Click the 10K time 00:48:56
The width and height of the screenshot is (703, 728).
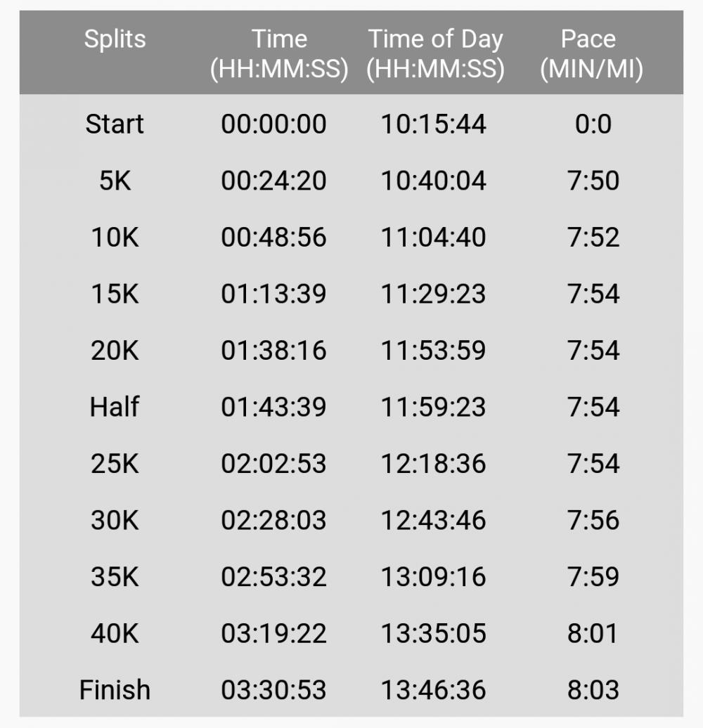273,238
